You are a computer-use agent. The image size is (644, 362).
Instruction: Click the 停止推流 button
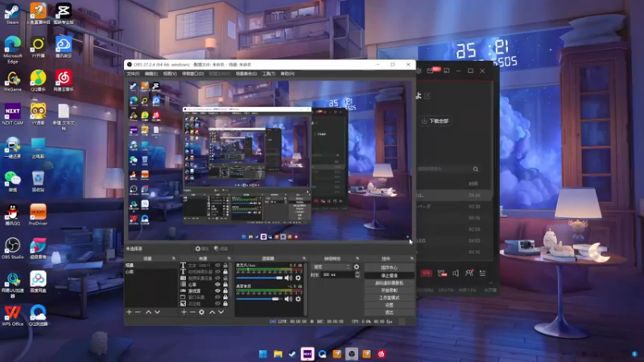(390, 275)
